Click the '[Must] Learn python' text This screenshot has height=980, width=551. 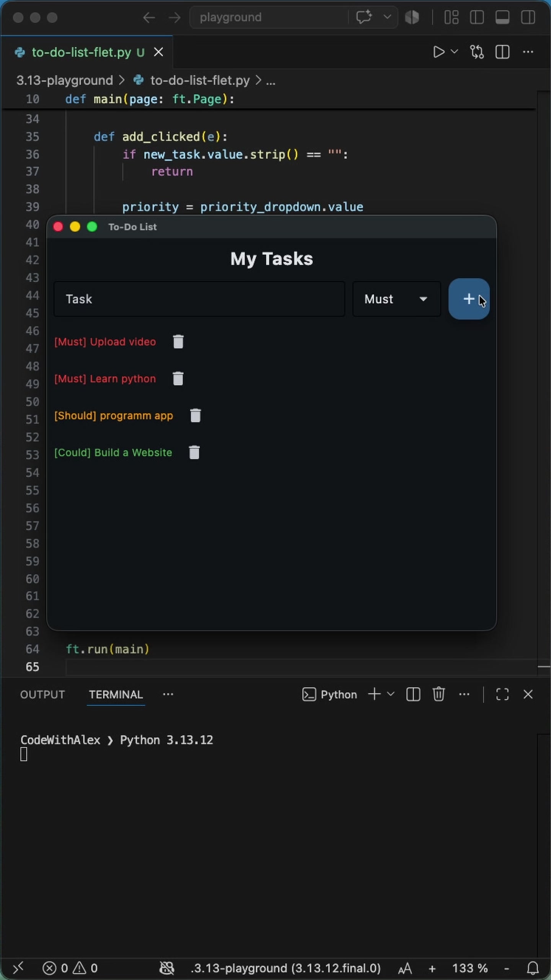pos(105,379)
